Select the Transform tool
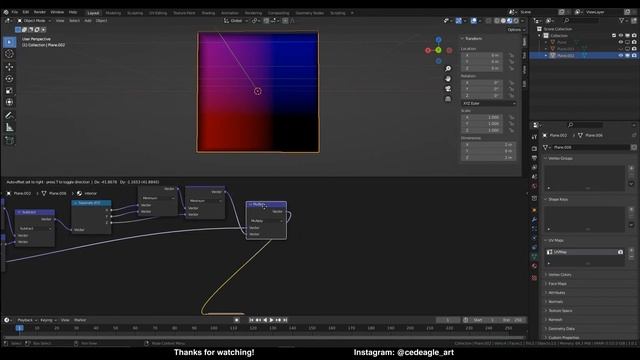Image resolution: width=640 pixels, height=360 pixels. [9, 102]
